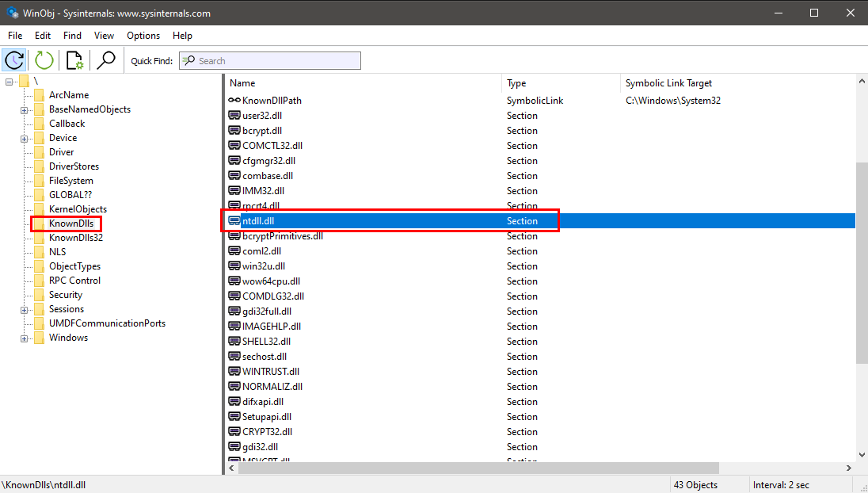Toggle the auto-refresh clock toolbar icon

(13, 60)
